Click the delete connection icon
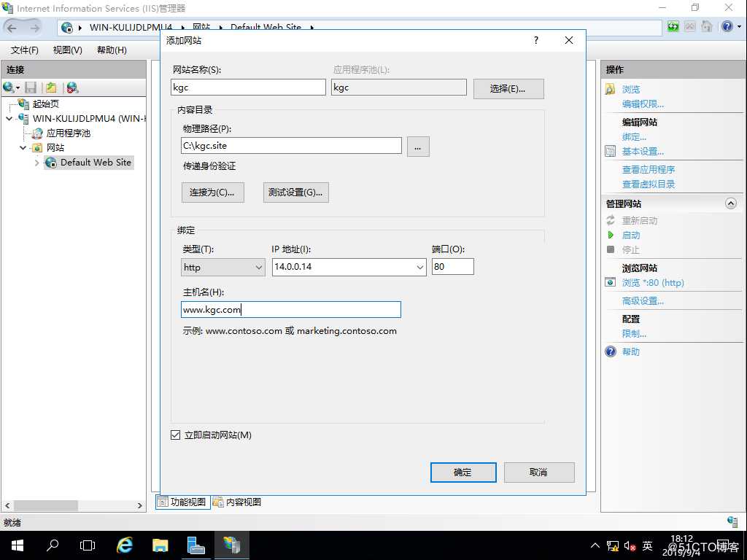The image size is (747, 560). point(72,87)
